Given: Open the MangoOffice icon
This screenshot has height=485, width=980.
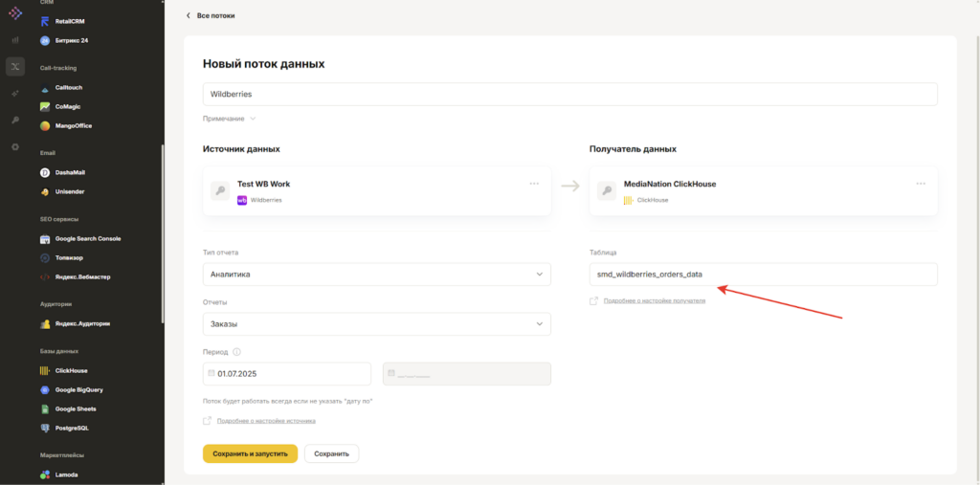Looking at the screenshot, I should coord(45,125).
